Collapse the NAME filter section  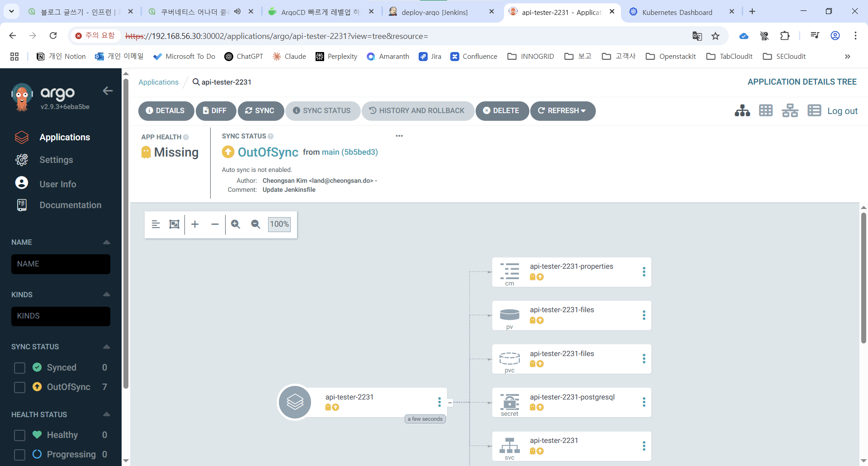point(107,242)
